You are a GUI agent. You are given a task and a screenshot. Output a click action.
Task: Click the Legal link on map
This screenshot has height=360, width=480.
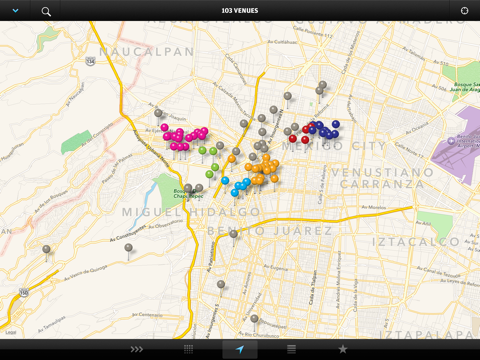[x=11, y=332]
